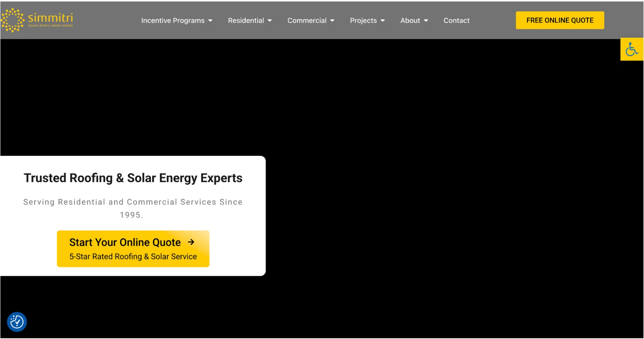Open the wheelchair accessibility widget
644x339 pixels.
632,49
